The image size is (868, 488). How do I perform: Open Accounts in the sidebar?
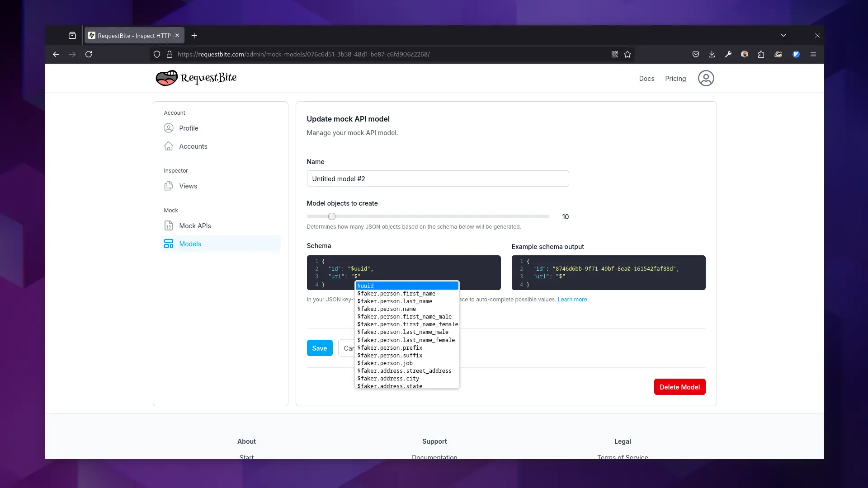click(221, 146)
